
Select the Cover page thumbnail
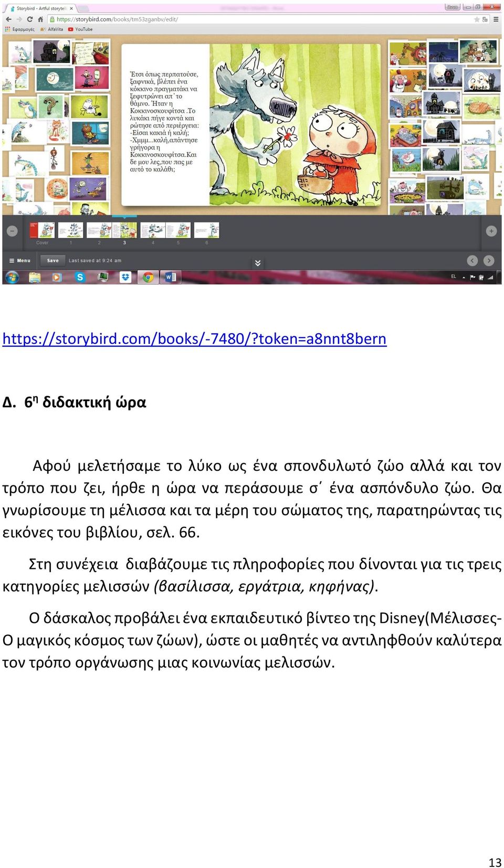(x=42, y=230)
